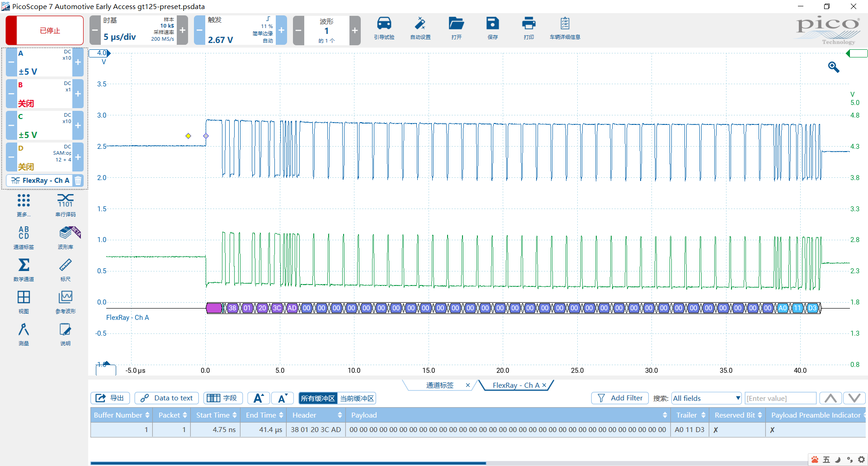The width and height of the screenshot is (868, 466).
Task: Decrease the trigger level with minus
Action: [199, 30]
